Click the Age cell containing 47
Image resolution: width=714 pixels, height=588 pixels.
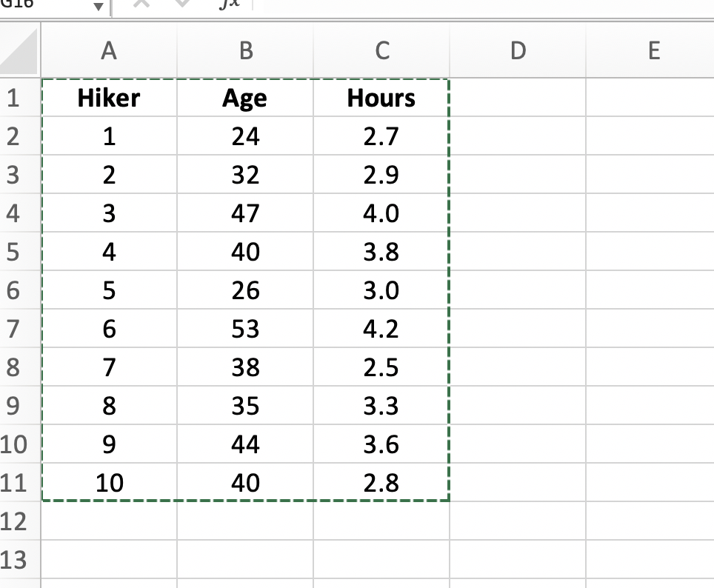click(245, 213)
